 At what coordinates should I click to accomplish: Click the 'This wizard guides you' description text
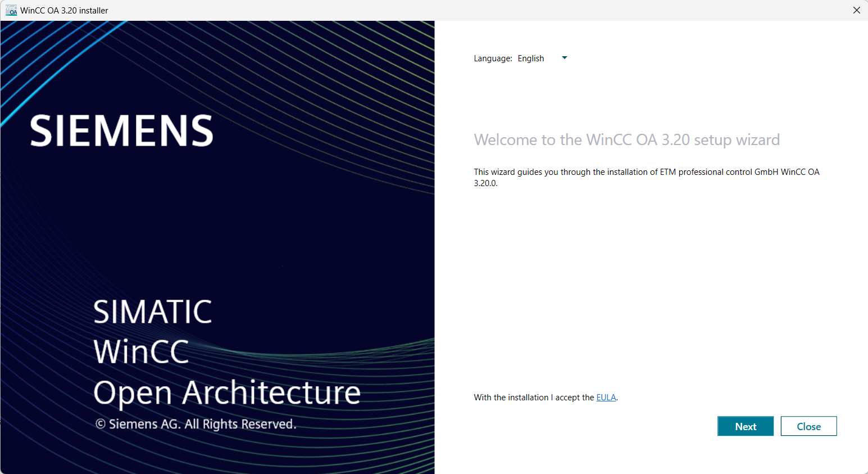[x=647, y=177]
